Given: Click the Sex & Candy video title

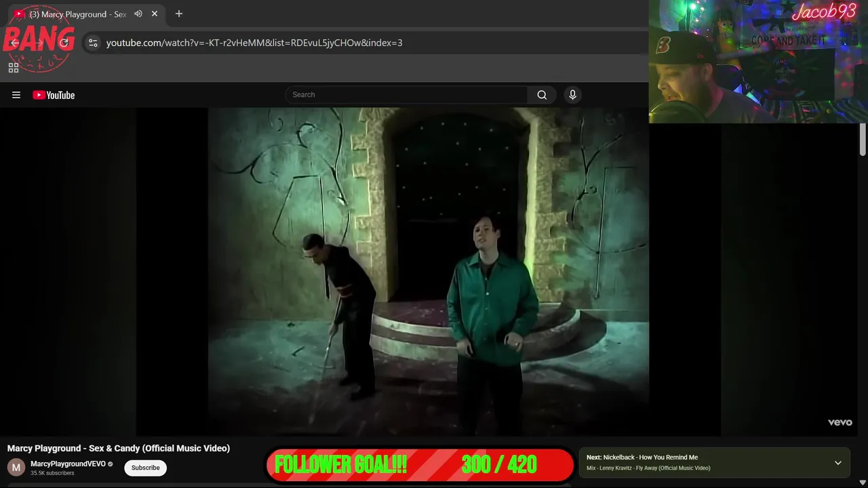Looking at the screenshot, I should (119, 448).
